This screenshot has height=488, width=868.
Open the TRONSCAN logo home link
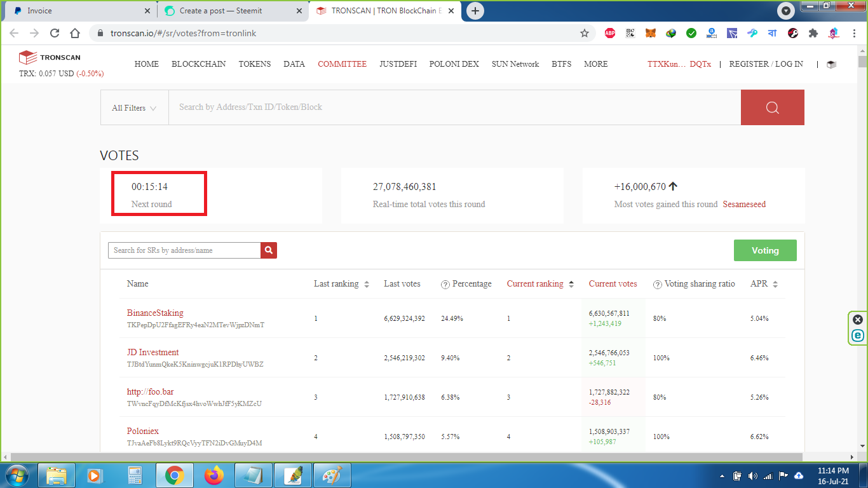(x=50, y=58)
